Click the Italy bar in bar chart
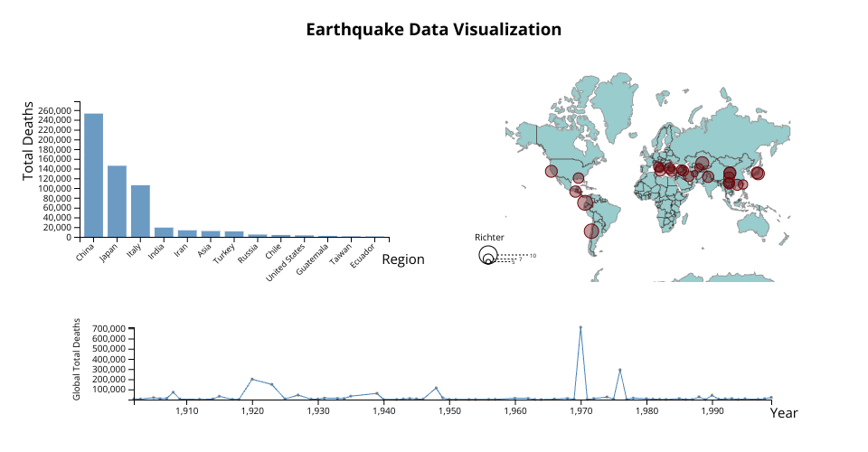Screen dimensions: 868x452 pos(140,212)
